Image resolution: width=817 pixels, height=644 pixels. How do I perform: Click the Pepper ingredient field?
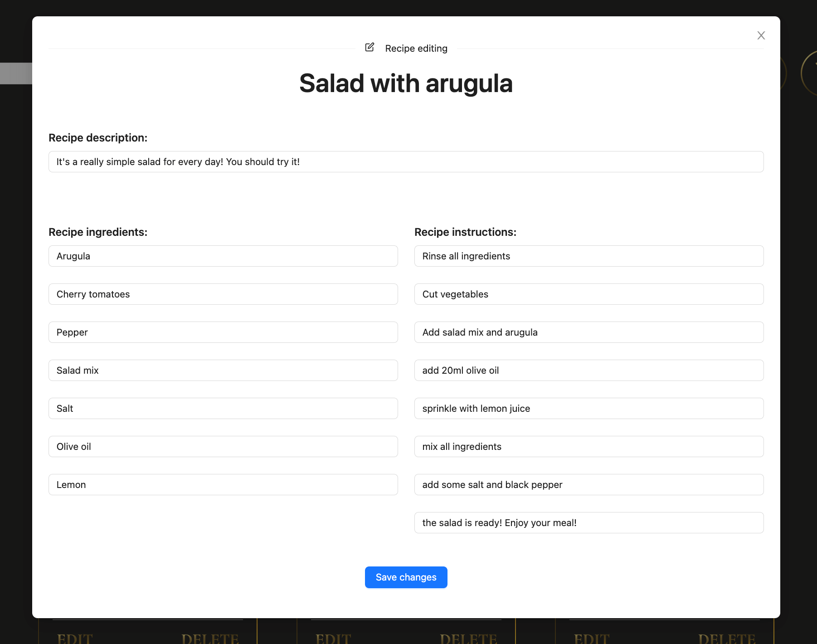tap(223, 332)
